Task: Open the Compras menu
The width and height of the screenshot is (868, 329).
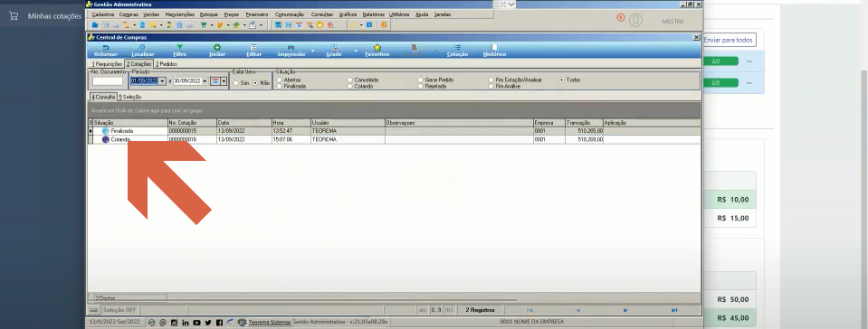Action: pos(129,14)
